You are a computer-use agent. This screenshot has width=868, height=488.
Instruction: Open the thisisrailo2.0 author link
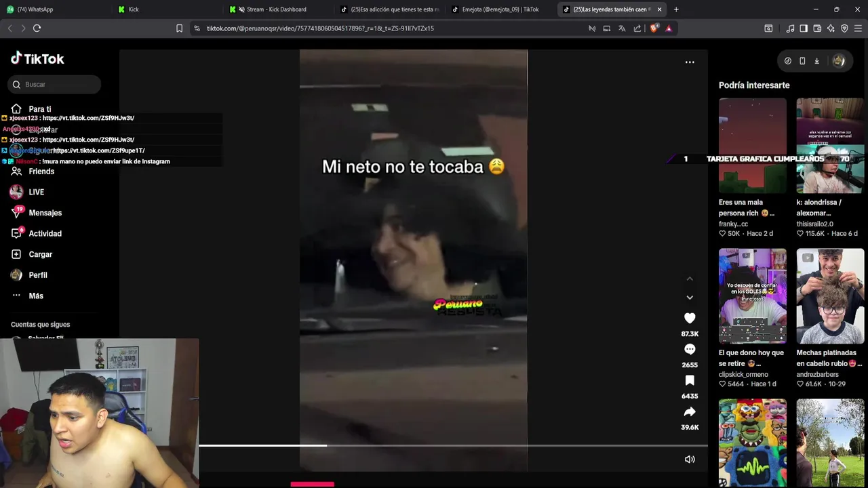pos(815,224)
